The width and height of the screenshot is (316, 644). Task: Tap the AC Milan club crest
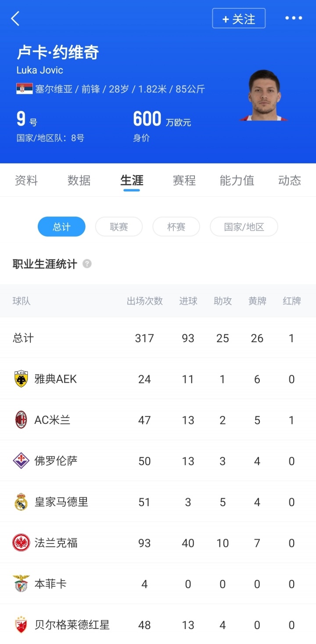(x=21, y=420)
